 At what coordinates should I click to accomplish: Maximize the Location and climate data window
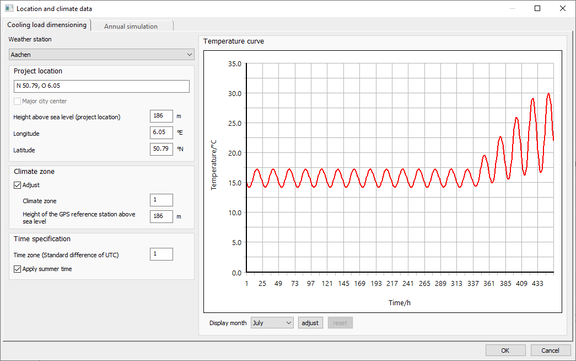click(x=537, y=8)
